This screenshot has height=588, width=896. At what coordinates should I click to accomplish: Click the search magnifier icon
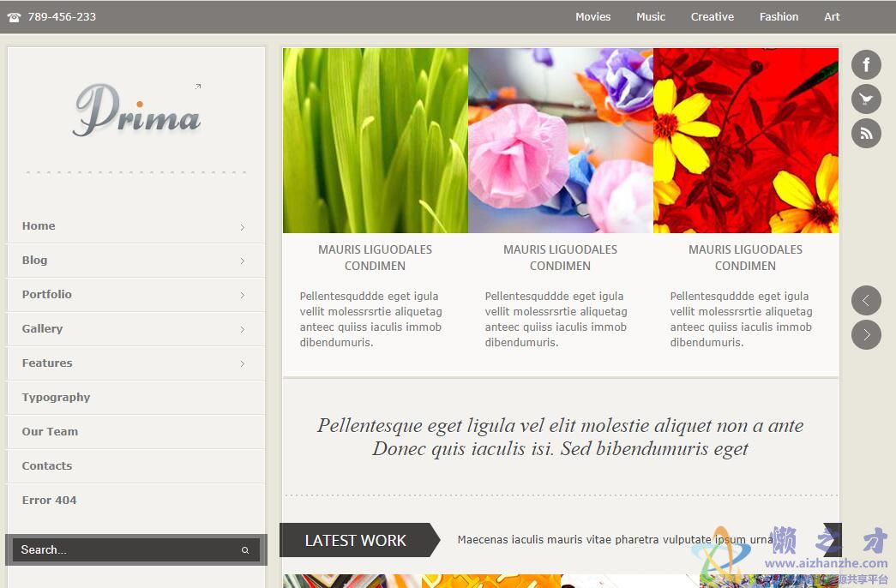pyautogui.click(x=245, y=550)
